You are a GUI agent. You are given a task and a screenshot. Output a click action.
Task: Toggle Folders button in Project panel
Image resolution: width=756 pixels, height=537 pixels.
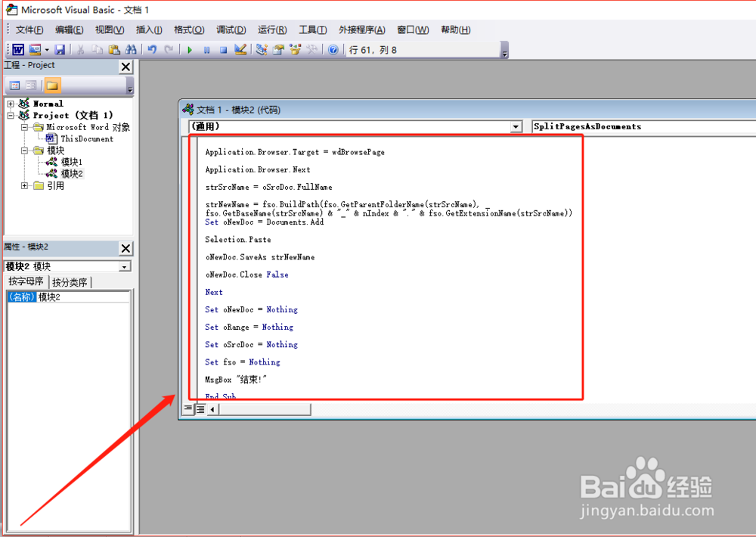[52, 85]
